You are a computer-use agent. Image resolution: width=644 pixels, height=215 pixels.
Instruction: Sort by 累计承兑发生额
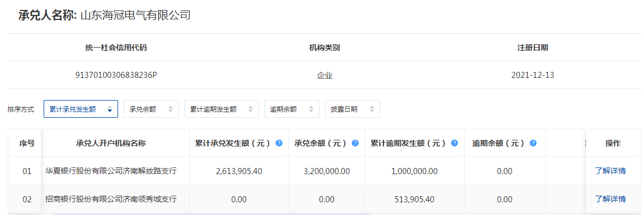coord(81,109)
